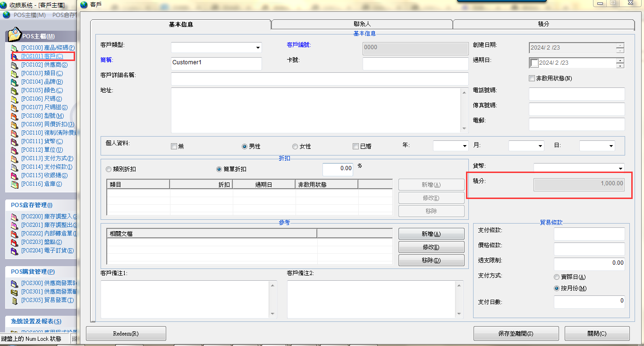Open the [POS108] 型號 icon

coord(15,116)
